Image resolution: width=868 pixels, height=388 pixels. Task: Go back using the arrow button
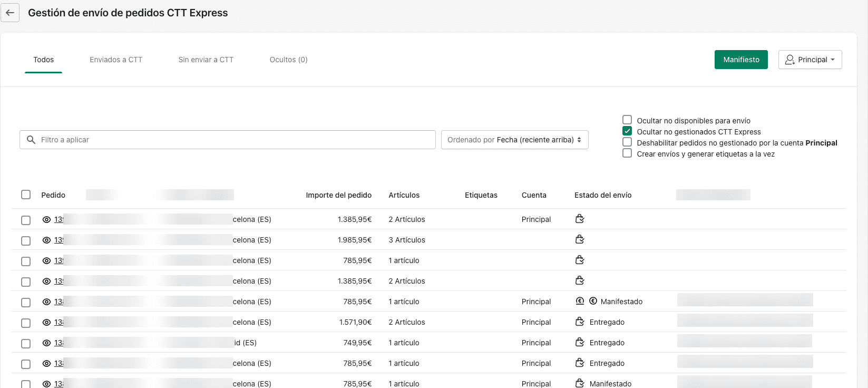pyautogui.click(x=10, y=13)
